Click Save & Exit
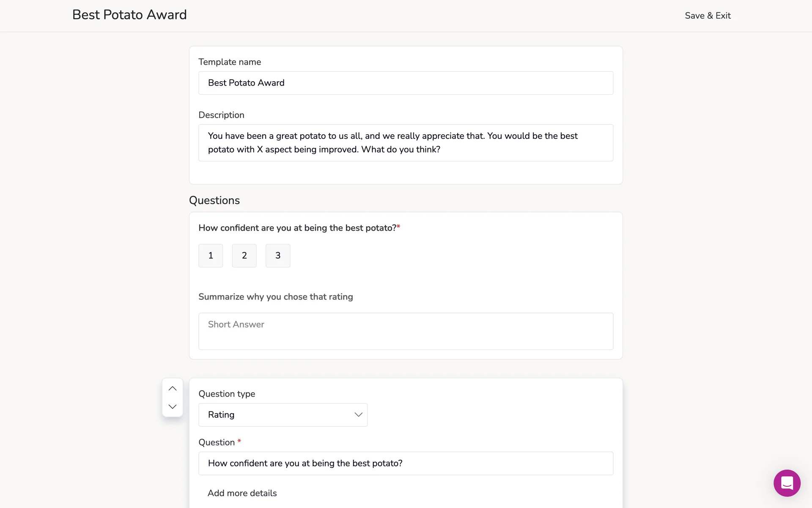This screenshot has height=508, width=812. point(708,16)
